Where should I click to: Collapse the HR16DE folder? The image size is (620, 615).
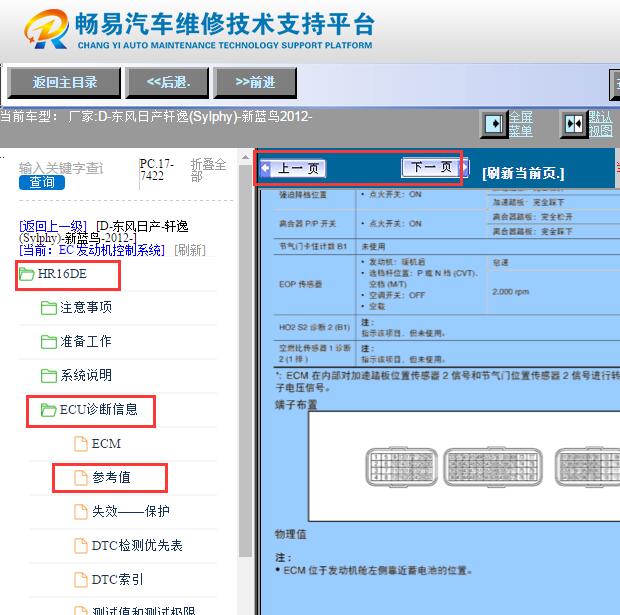coord(62,274)
